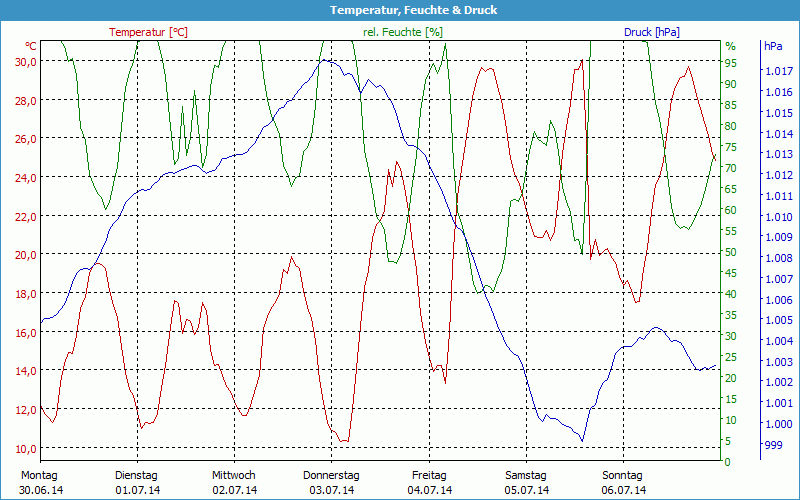Screen dimensions: 800x500
Task: Click the '1.013' pressure axis value
Action: click(779, 154)
